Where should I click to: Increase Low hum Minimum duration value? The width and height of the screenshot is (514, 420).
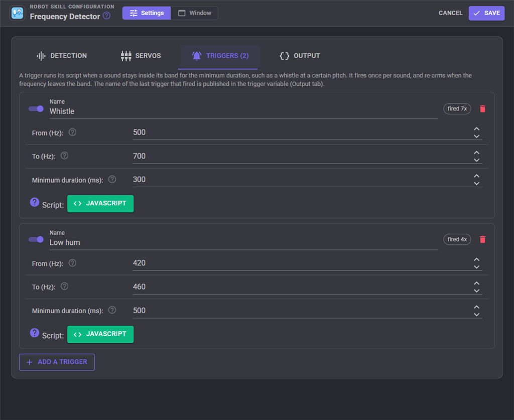[477, 307]
